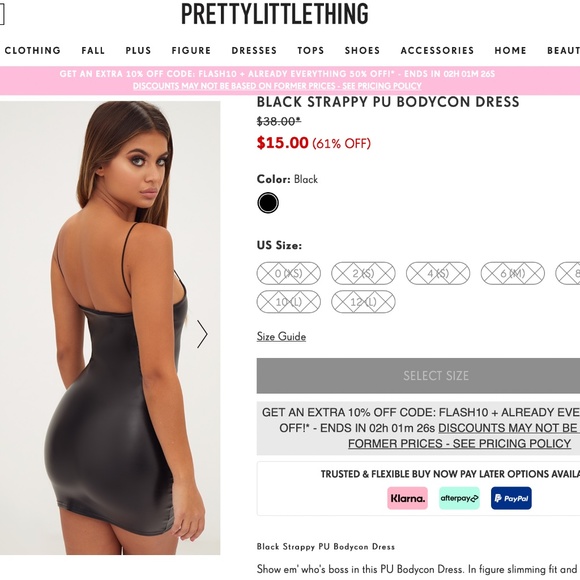
Task: Open the Dresses menu
Action: (254, 50)
